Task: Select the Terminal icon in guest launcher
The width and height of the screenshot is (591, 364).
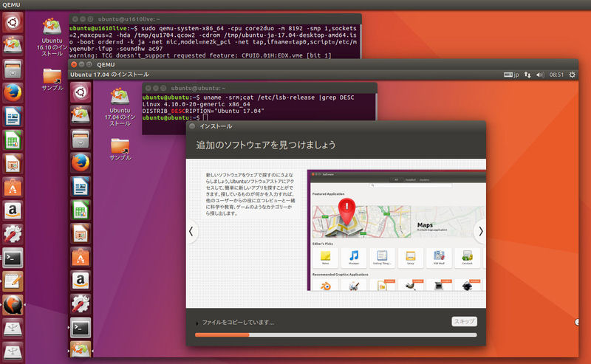Action: point(81,328)
